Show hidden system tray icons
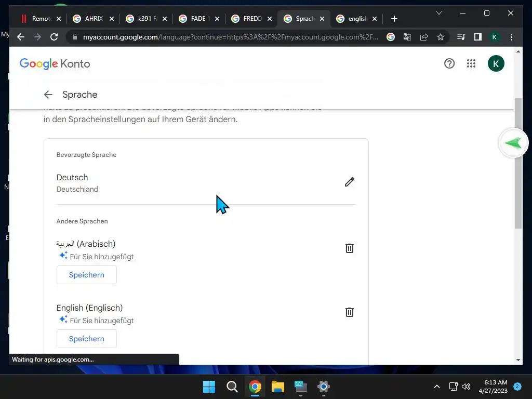The image size is (532, 399). click(x=437, y=387)
